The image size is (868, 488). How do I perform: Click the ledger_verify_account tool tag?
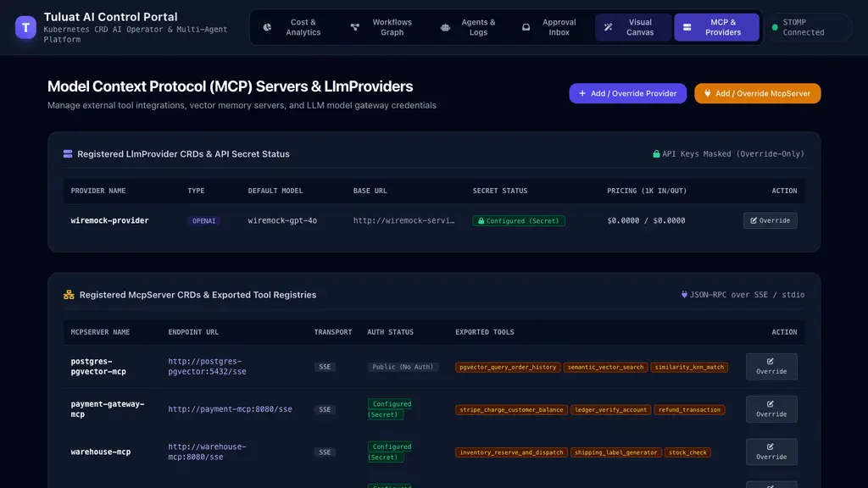tap(610, 409)
